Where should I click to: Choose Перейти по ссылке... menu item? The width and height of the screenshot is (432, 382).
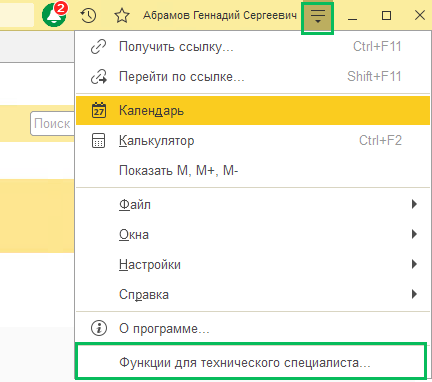253,77
